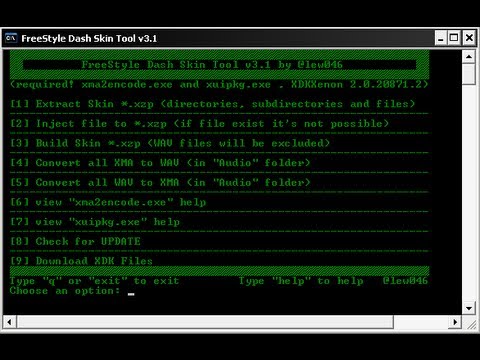This screenshot has height=360, width=480.
Task: Minimize the FreeStyle Dash Skin Tool window
Action: coord(440,38)
